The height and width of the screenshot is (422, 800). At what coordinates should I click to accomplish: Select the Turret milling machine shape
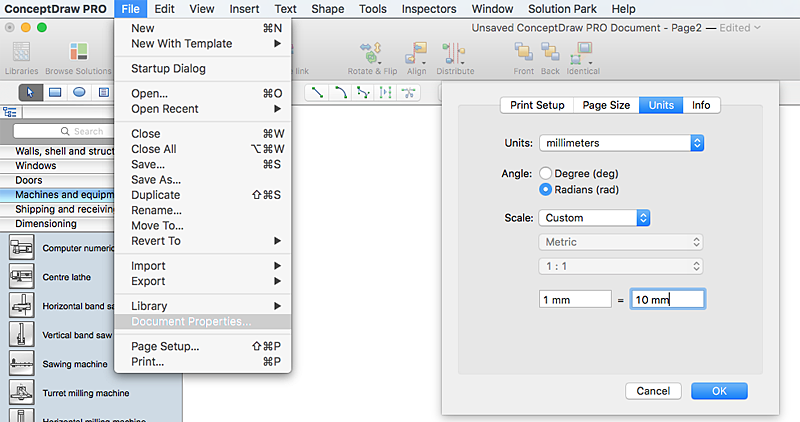[x=21, y=392]
